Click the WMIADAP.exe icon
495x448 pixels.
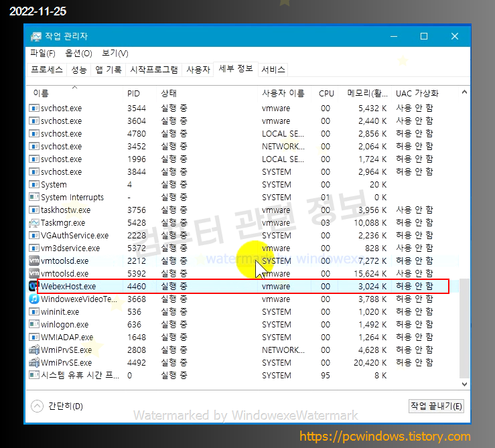tap(33, 337)
